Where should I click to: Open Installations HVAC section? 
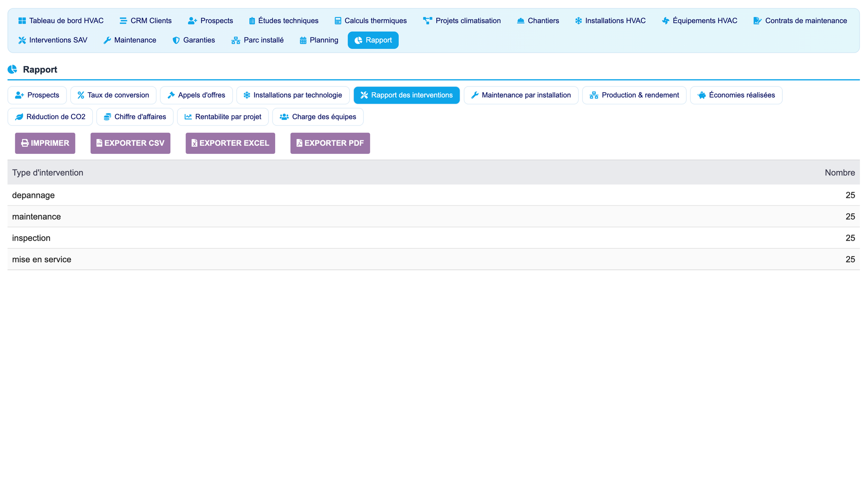click(x=610, y=21)
